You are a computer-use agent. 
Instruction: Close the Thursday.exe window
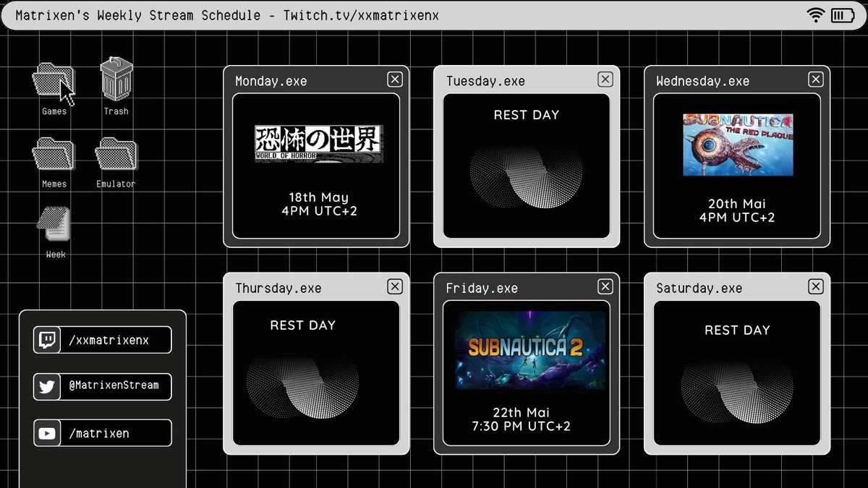point(394,286)
